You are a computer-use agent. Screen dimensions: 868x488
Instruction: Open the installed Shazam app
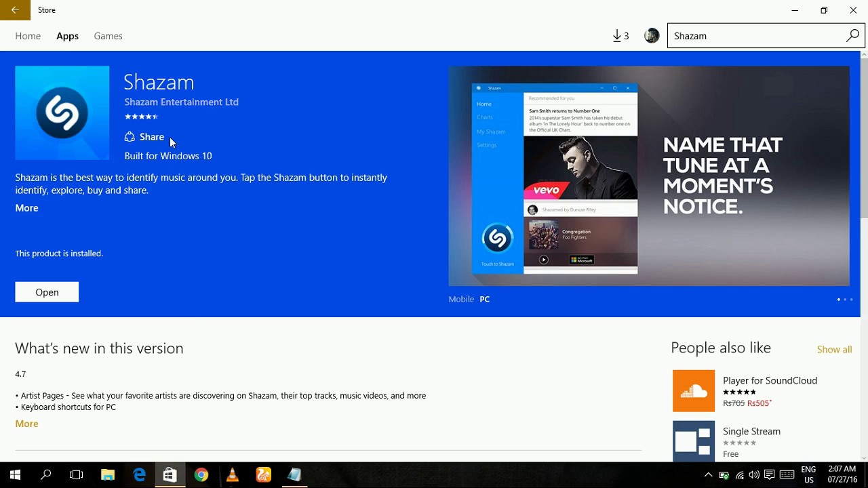coord(47,292)
